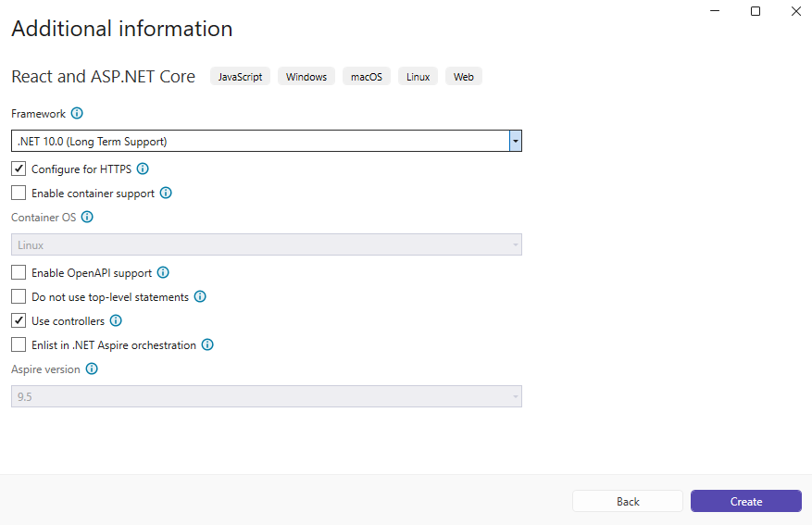The image size is (812, 525).
Task: Check Do not use top-level statements
Action: point(19,297)
